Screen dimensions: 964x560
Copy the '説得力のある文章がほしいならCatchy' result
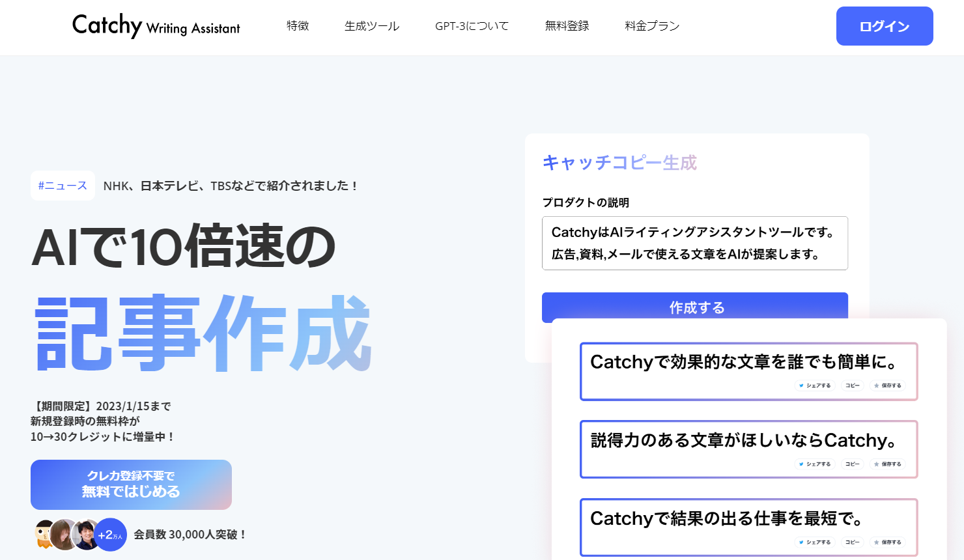tap(853, 464)
